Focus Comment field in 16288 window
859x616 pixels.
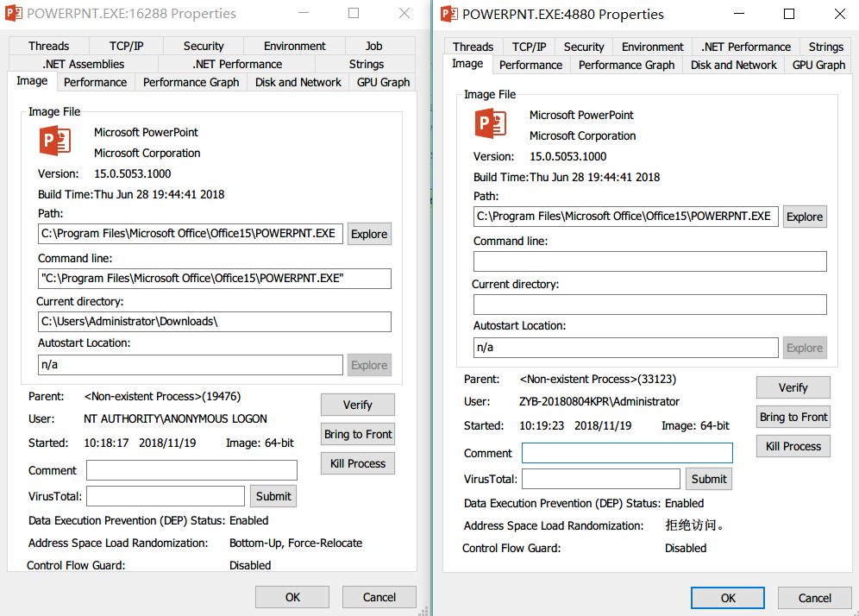pos(191,470)
